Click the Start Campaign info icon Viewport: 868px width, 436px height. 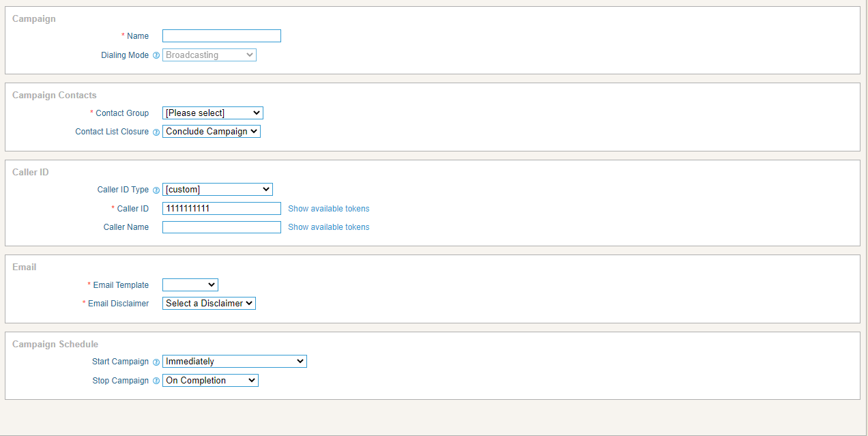click(156, 362)
